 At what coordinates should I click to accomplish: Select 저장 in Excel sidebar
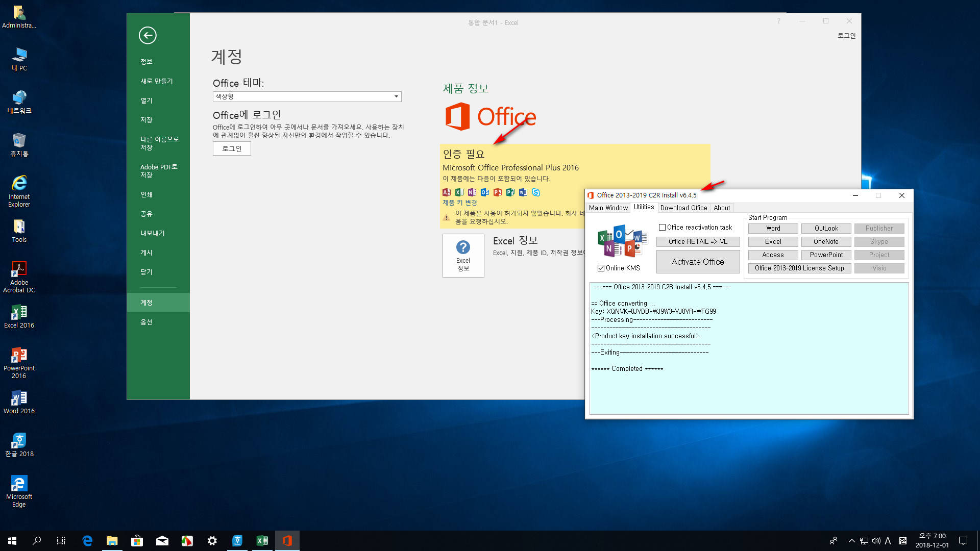pos(158,120)
